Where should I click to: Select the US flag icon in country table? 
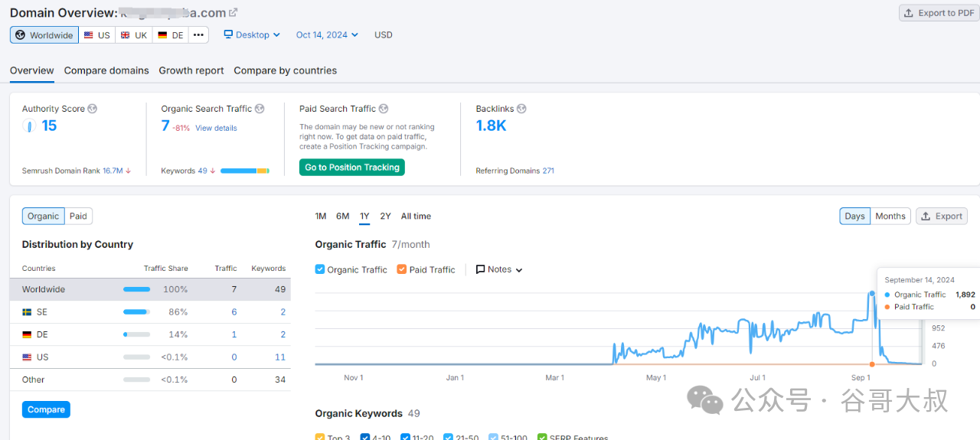(27, 357)
